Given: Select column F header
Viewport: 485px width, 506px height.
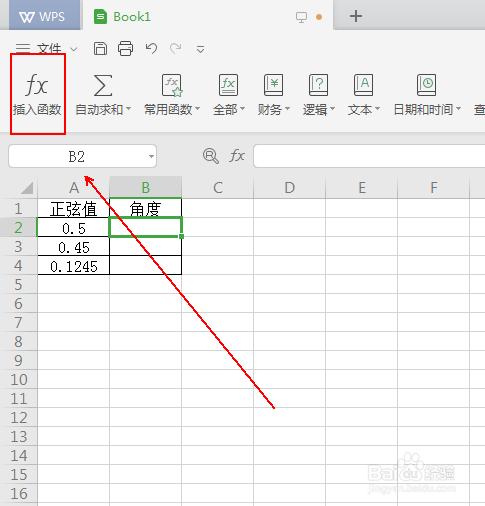Looking at the screenshot, I should [434, 188].
